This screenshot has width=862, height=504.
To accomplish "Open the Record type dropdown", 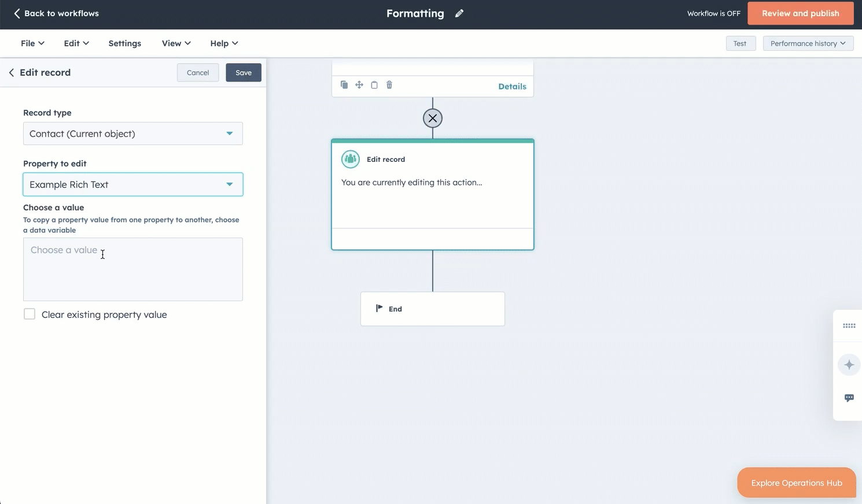I will click(132, 134).
